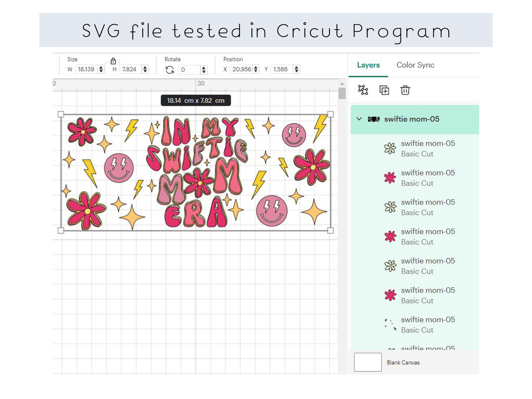The image size is (532, 399).
Task: Click into the Height input field
Action: (130, 69)
